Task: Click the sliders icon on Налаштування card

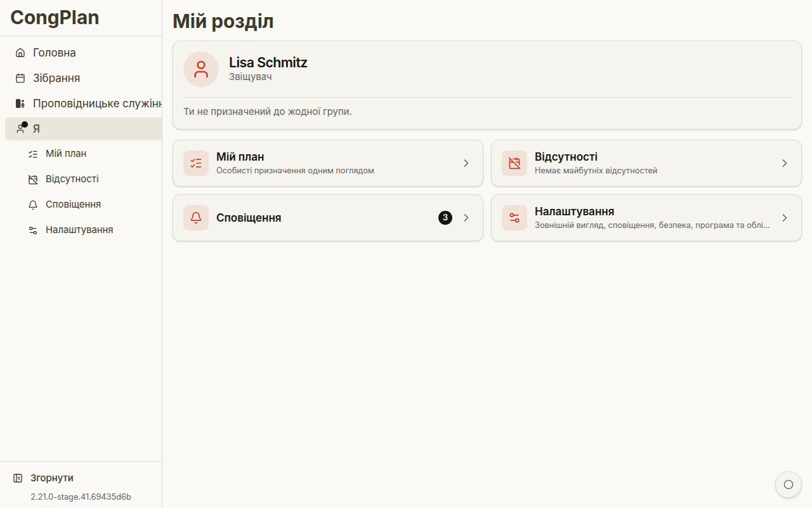Action: pyautogui.click(x=514, y=218)
